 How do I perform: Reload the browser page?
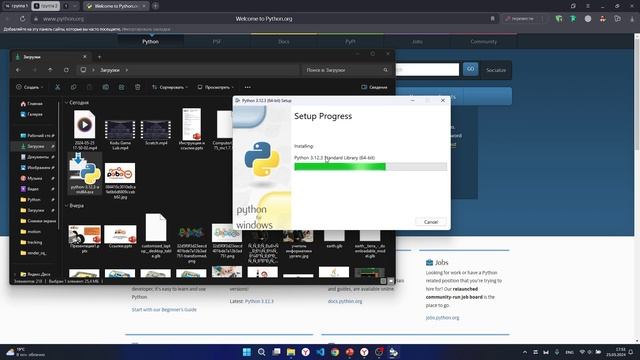coord(22,19)
